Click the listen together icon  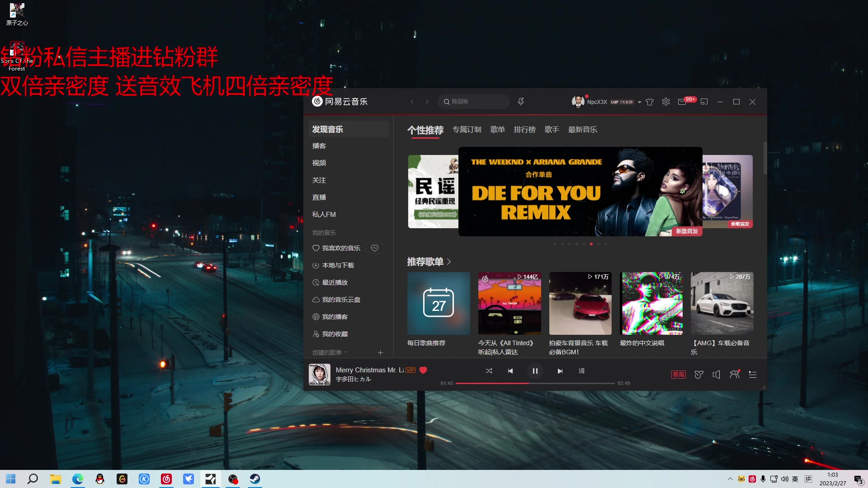point(735,375)
